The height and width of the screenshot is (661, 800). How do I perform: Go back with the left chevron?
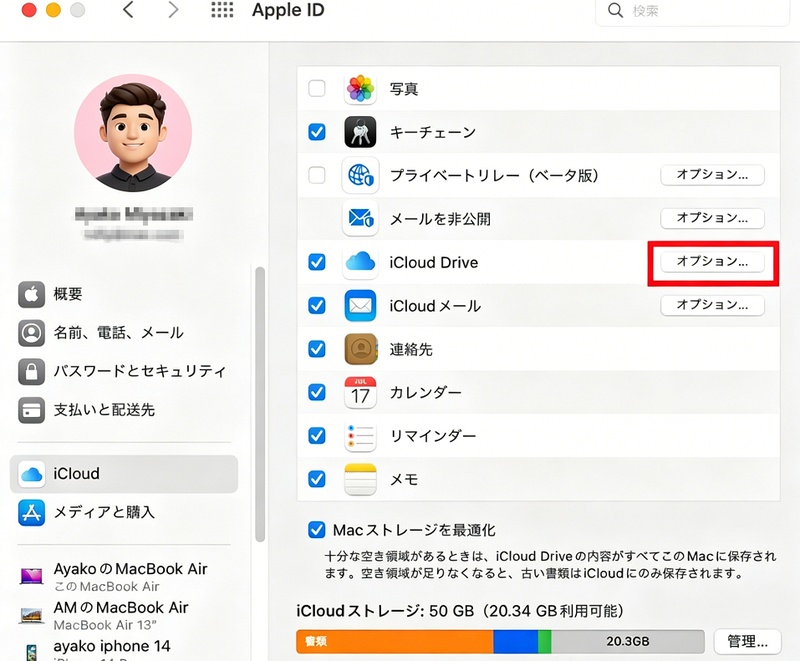(x=128, y=10)
